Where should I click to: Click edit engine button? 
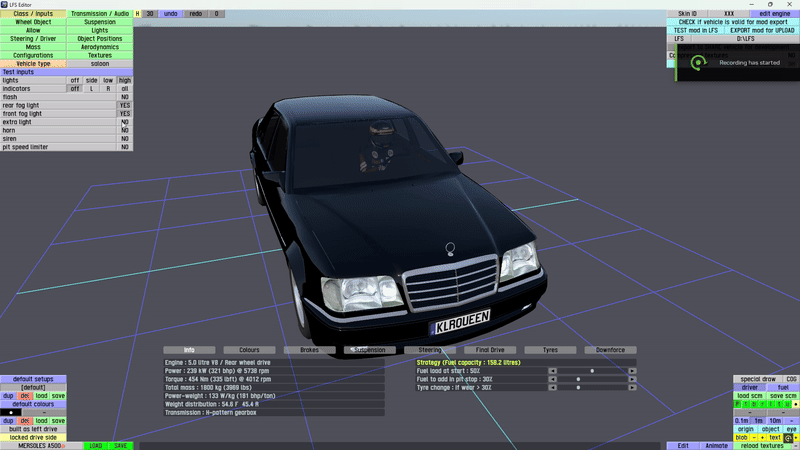pos(774,14)
